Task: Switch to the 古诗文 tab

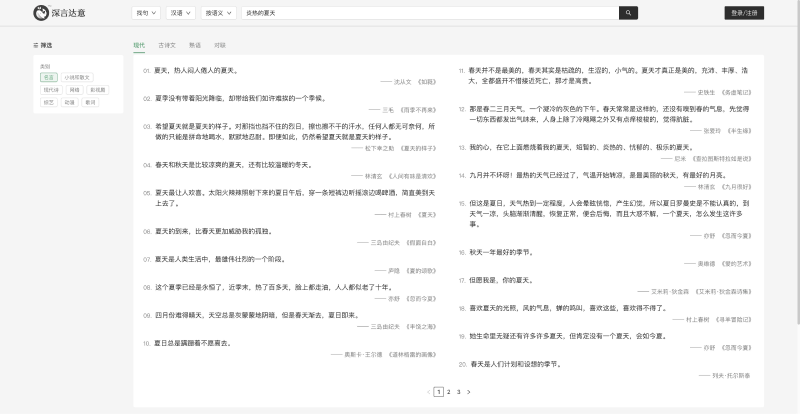Action: (x=167, y=45)
